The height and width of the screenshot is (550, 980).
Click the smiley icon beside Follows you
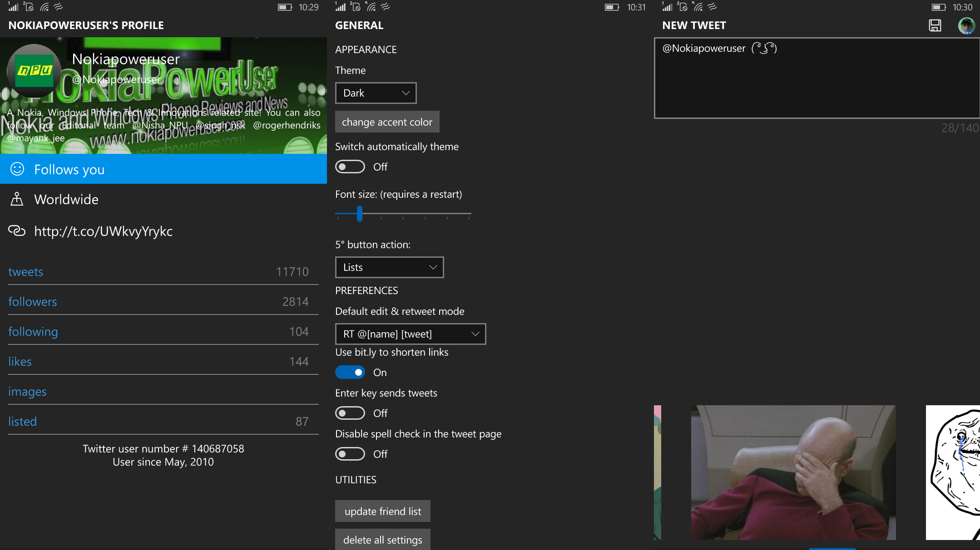pos(17,169)
